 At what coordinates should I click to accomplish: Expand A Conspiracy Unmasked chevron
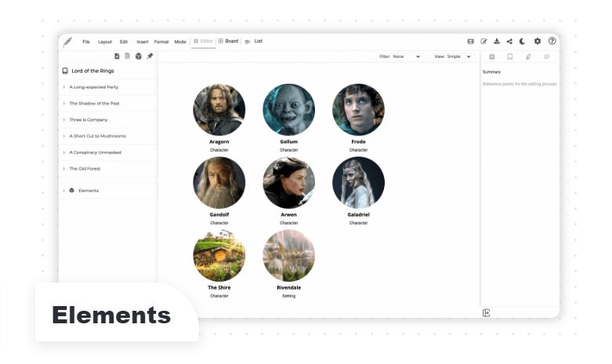64,153
